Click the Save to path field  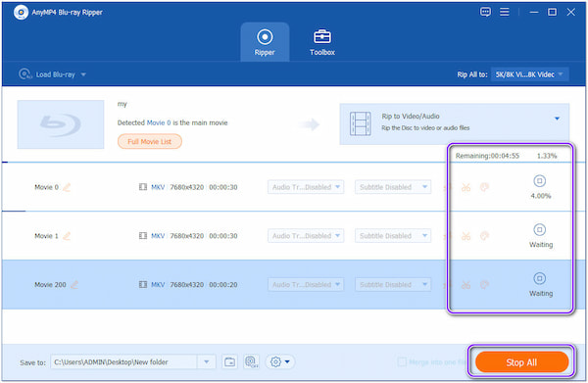124,362
